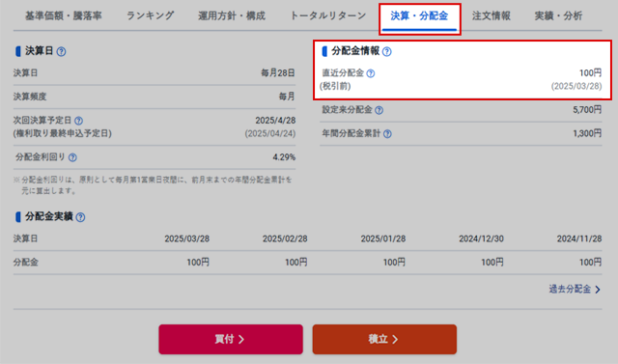618x364 pixels.
Task: Open help icon beside 決算日 heading
Action: point(61,51)
